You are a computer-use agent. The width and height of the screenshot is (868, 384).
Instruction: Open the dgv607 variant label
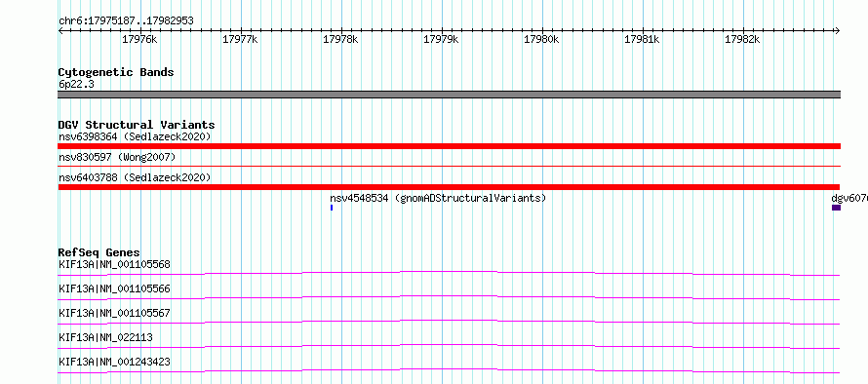point(849,198)
